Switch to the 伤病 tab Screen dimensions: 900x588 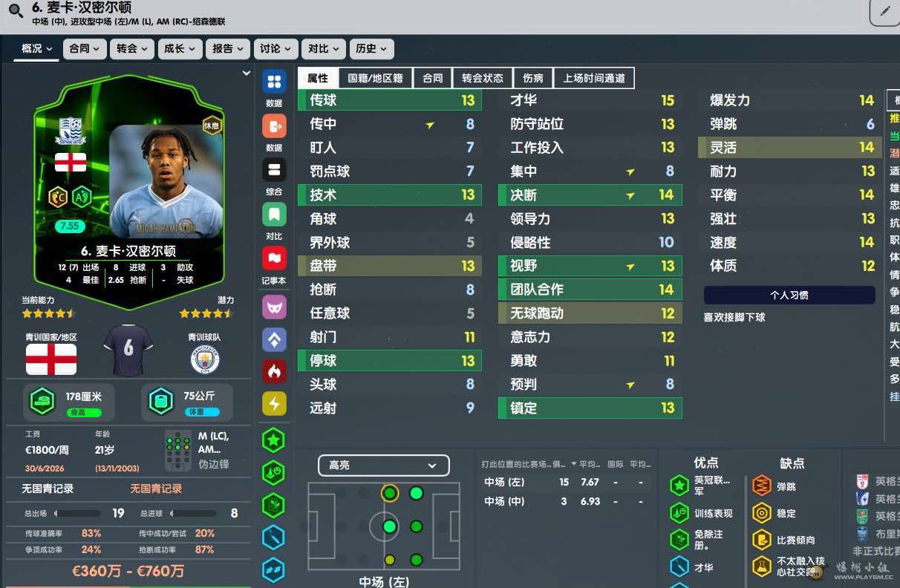pyautogui.click(x=533, y=78)
